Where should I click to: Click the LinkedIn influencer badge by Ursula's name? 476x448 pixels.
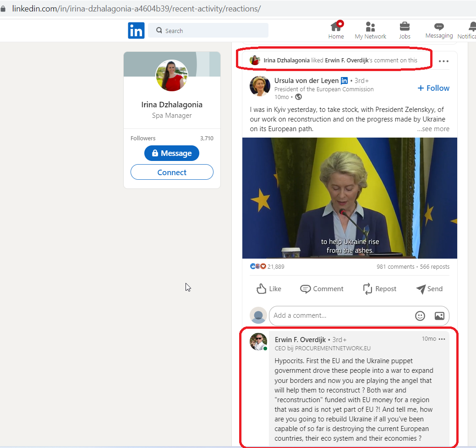[x=344, y=81]
